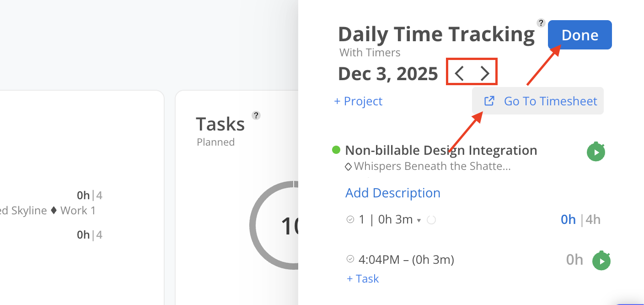This screenshot has width=644, height=305.
Task: Advance to the next day with right chevron
Action: click(485, 73)
